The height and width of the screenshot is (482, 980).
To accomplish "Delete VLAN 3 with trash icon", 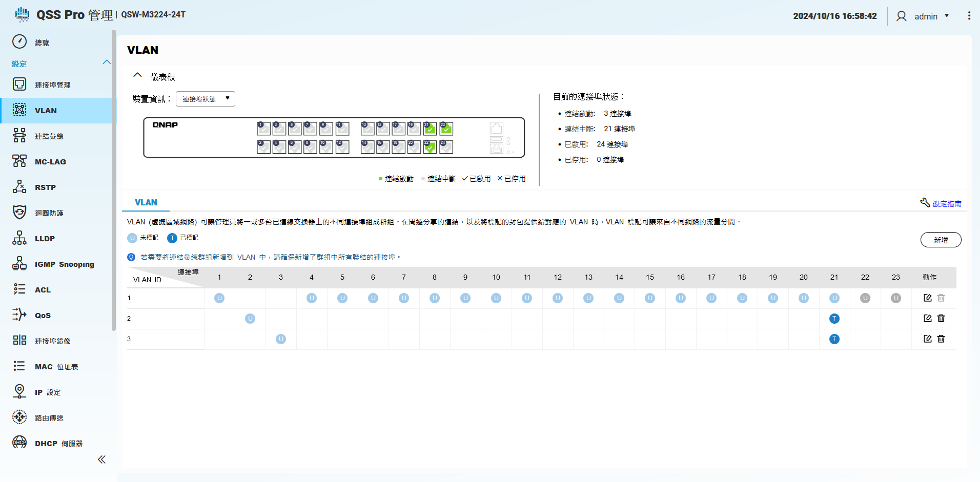I will click(x=941, y=339).
